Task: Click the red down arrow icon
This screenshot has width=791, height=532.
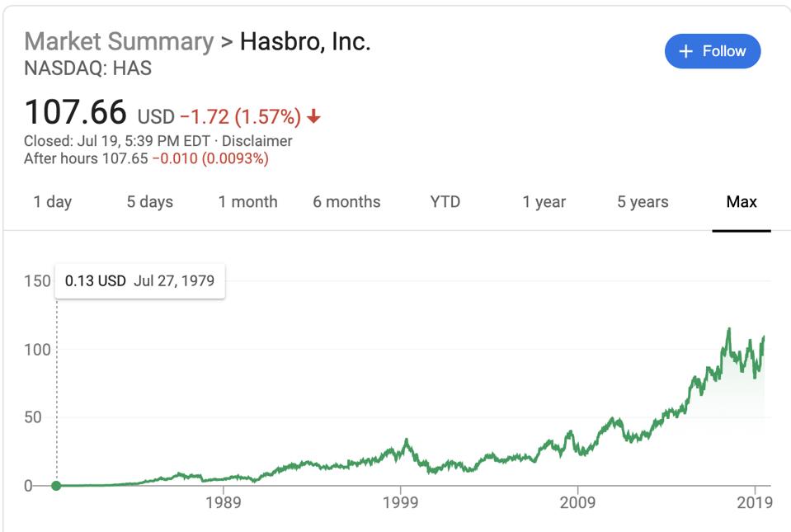Action: [313, 117]
